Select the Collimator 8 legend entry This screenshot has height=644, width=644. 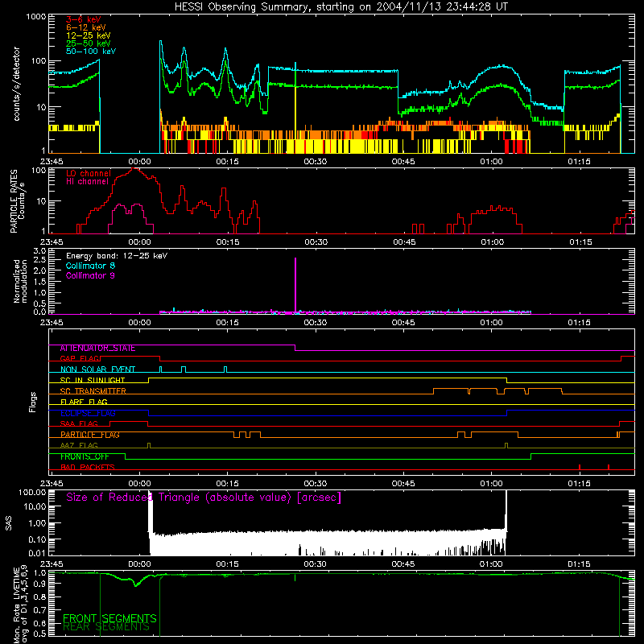click(x=90, y=266)
